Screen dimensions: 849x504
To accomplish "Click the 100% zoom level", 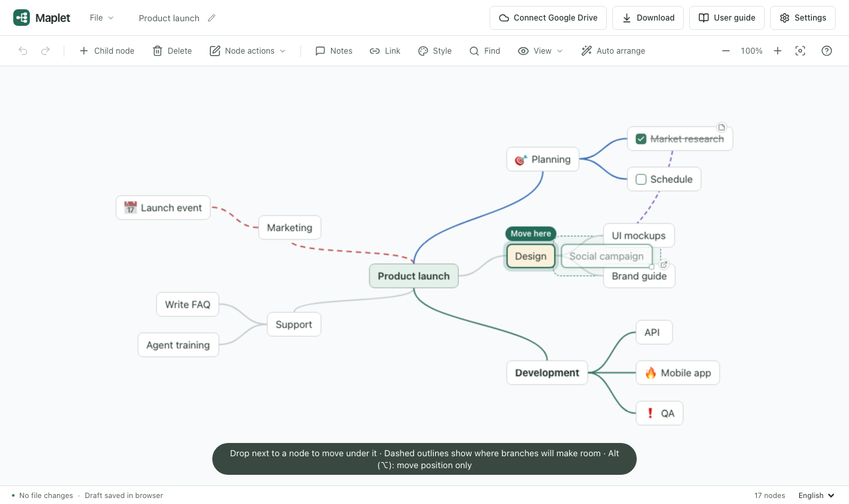I will coord(751,51).
